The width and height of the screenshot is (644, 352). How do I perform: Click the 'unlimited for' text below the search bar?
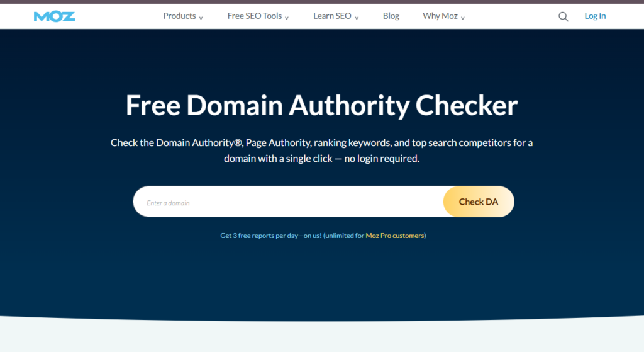tap(345, 236)
